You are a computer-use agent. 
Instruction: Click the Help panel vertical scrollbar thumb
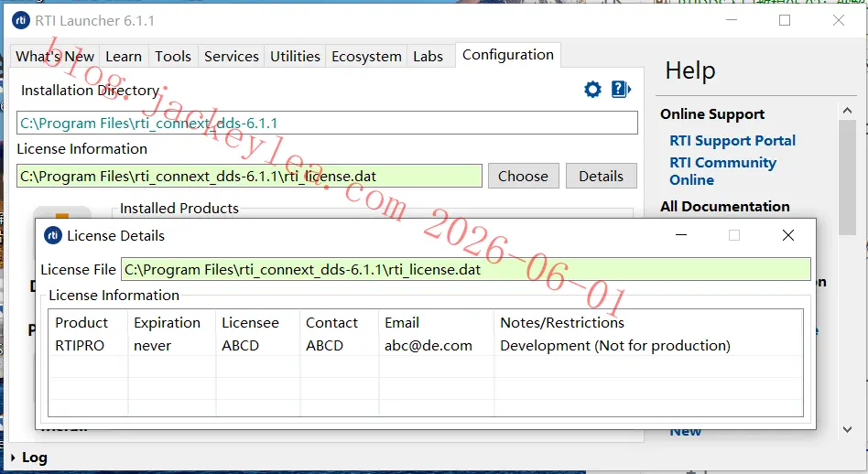(x=847, y=177)
